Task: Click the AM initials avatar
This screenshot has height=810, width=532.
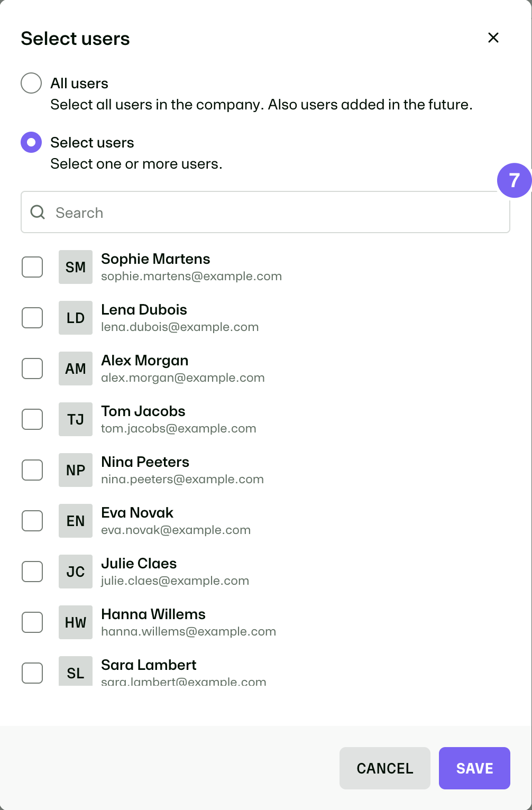Action: coord(76,369)
